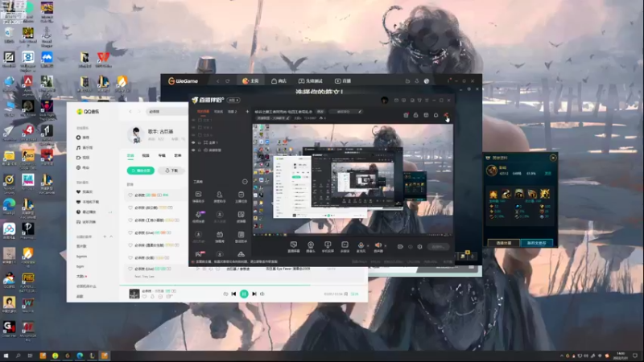The image size is (644, 362).
Task: Click WeGame back arrow icon
Action: click(217, 81)
